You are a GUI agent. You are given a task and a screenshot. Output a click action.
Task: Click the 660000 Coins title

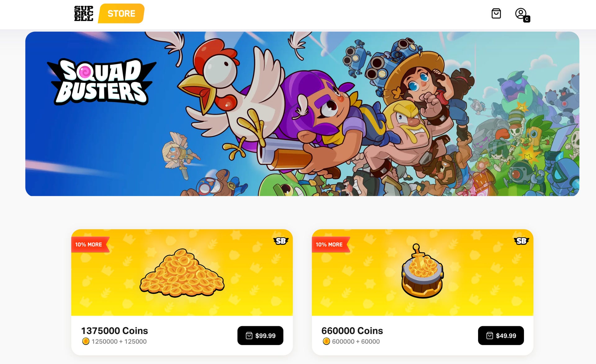pos(352,331)
